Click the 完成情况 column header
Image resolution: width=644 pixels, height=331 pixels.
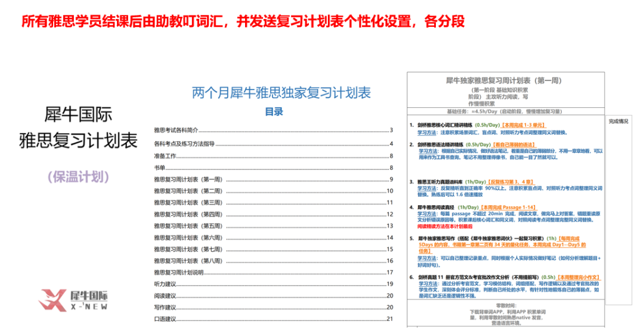click(618, 121)
